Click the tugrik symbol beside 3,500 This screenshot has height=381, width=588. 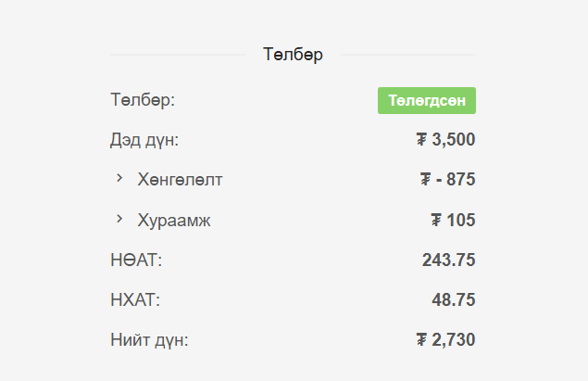(x=421, y=140)
